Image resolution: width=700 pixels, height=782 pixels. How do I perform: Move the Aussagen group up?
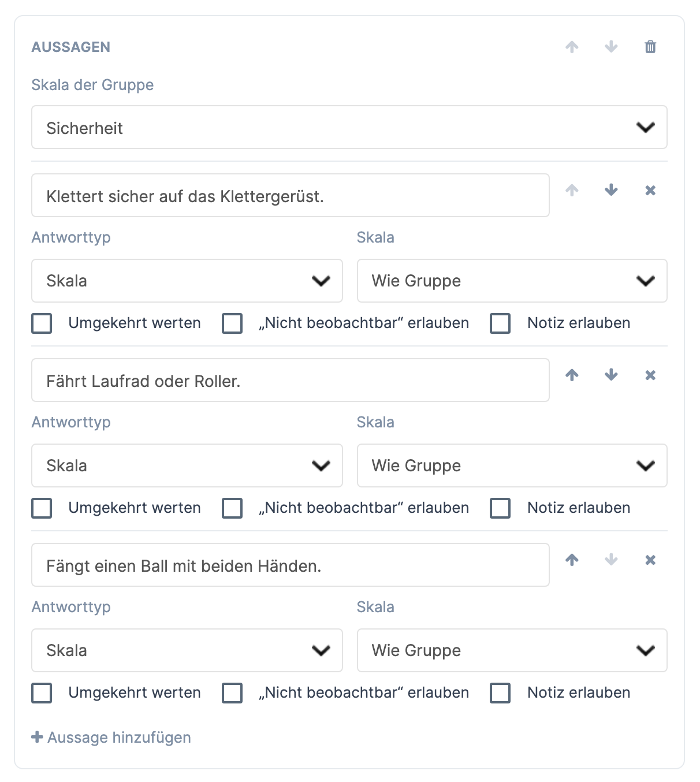[572, 47]
